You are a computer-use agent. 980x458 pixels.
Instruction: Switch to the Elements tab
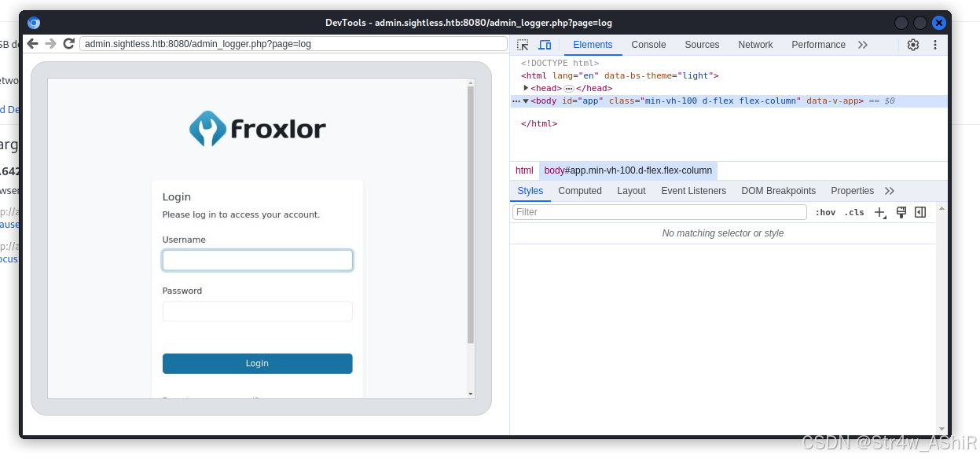pyautogui.click(x=593, y=45)
